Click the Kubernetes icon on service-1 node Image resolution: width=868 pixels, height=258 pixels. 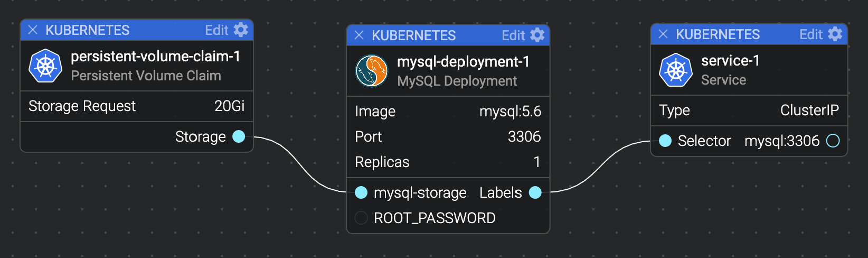pos(676,70)
